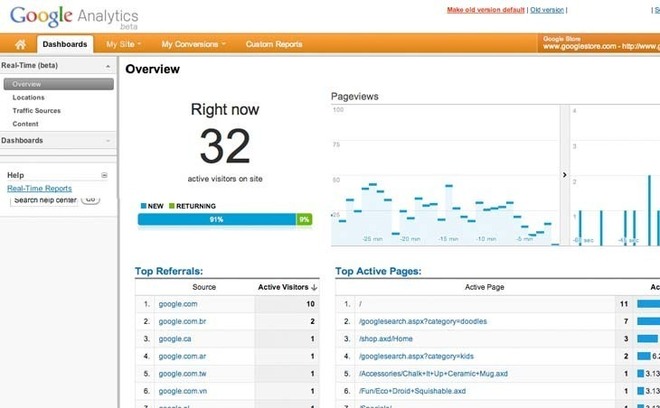Click the per-second pageviews bar chart
The height and width of the screenshot is (408, 660).
(615, 175)
